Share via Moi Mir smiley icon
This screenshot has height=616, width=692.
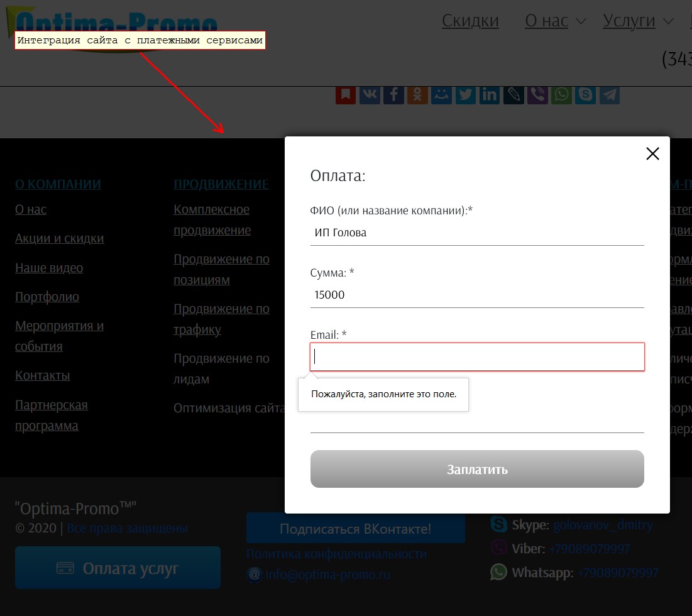[441, 94]
